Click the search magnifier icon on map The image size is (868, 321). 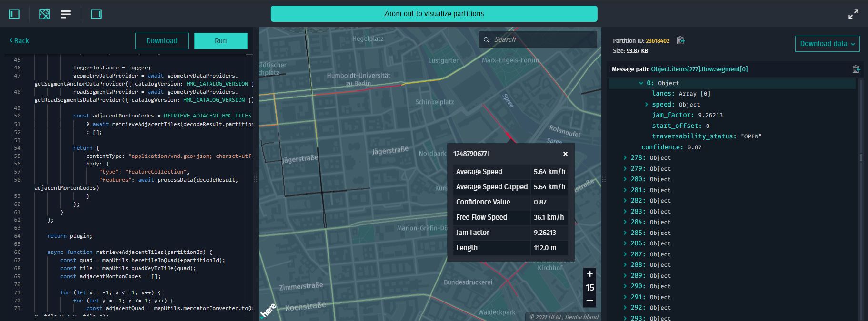point(486,39)
